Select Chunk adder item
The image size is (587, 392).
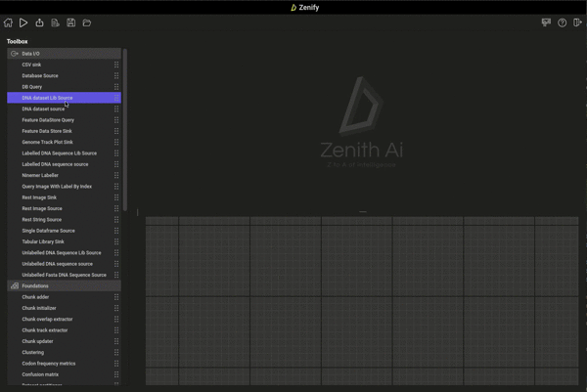point(64,297)
